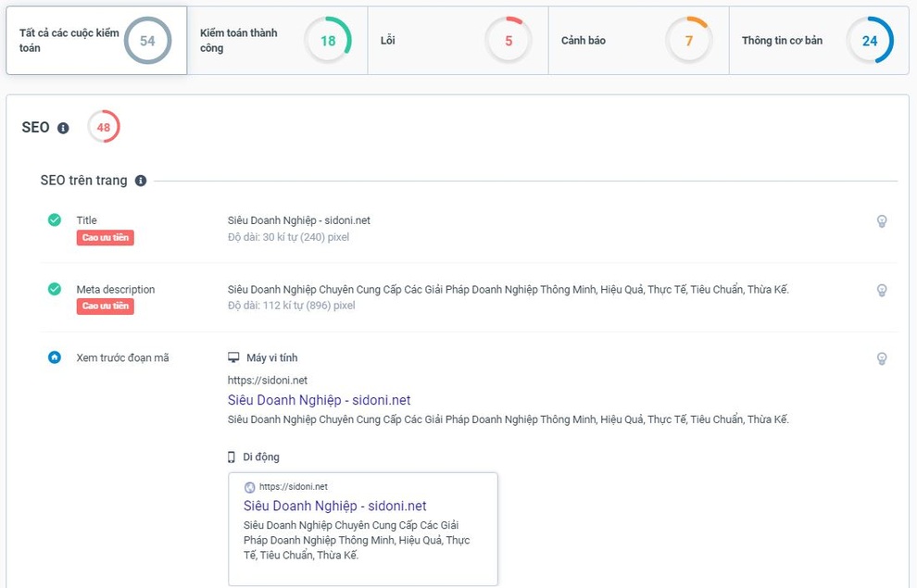This screenshot has width=917, height=588.
Task: Click green check icon for Meta description
Action: tap(55, 289)
